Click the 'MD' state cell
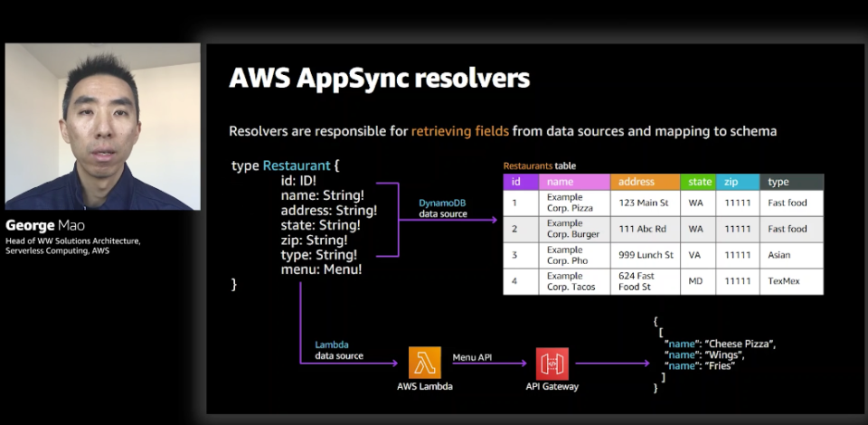 [x=698, y=281]
